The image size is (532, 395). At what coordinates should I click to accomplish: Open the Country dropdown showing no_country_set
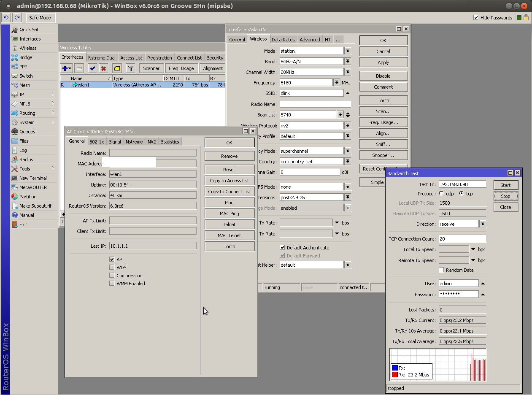pos(348,162)
